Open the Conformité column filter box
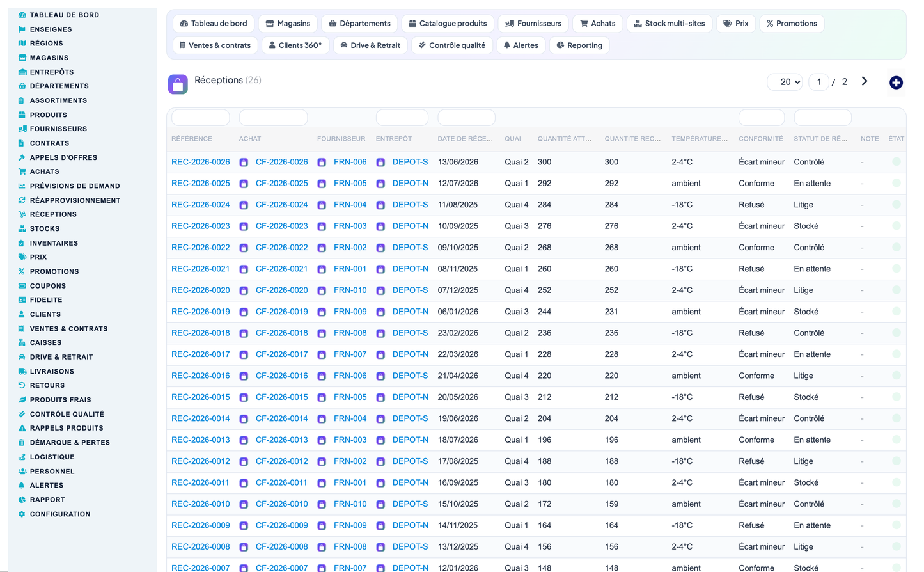The image size is (924, 572). (x=762, y=118)
